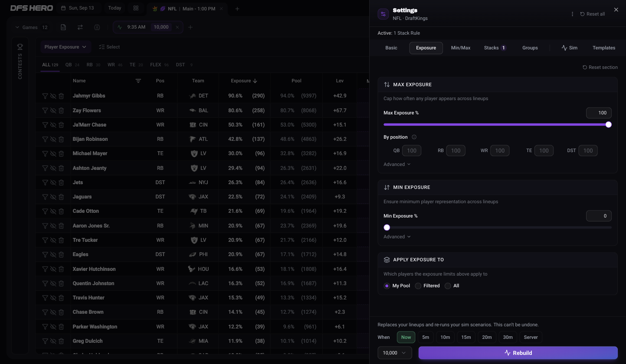
Task: Open the three-dot settings options menu
Action: (x=572, y=14)
